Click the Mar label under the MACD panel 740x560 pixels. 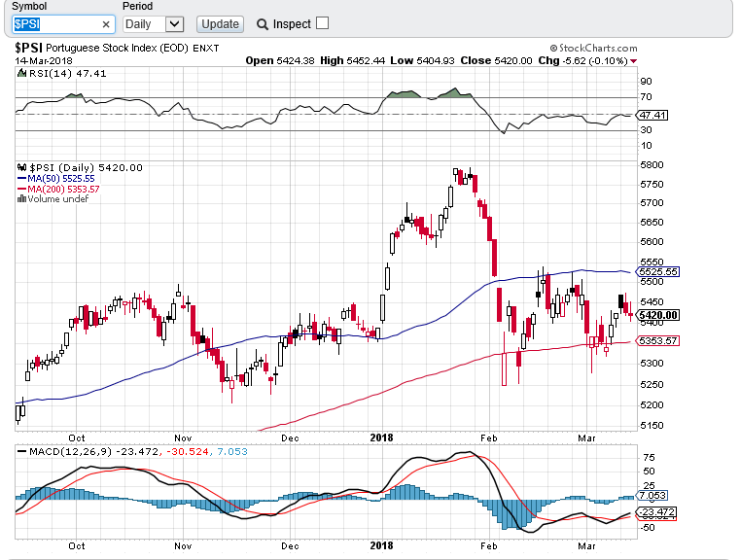click(x=586, y=545)
